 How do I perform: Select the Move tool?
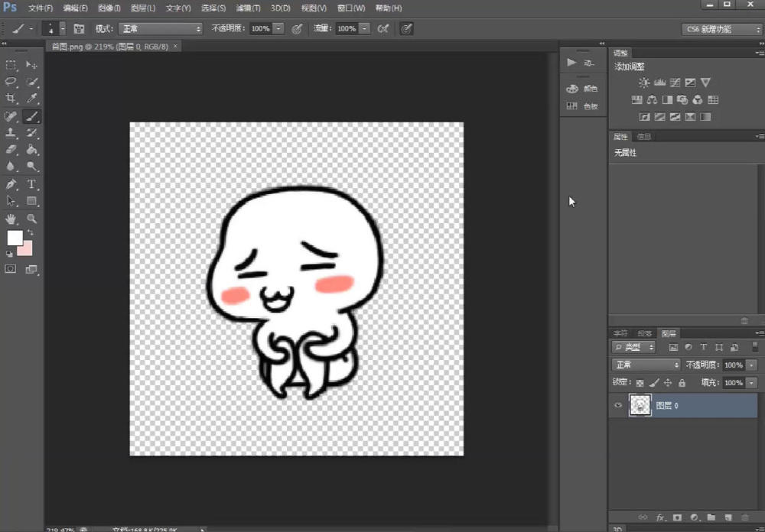pos(31,65)
